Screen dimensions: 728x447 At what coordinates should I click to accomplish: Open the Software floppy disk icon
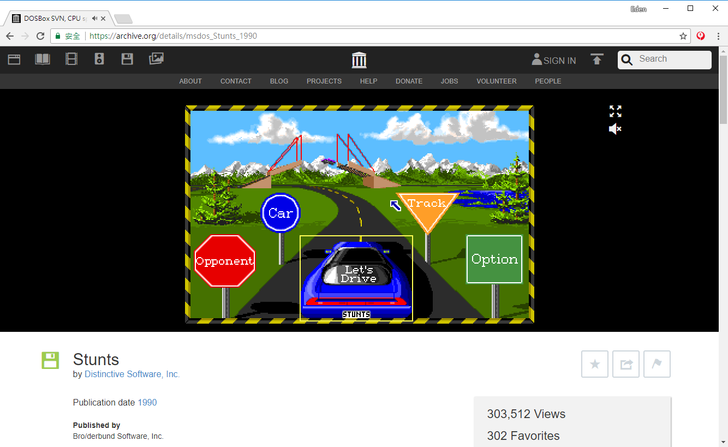pyautogui.click(x=127, y=59)
